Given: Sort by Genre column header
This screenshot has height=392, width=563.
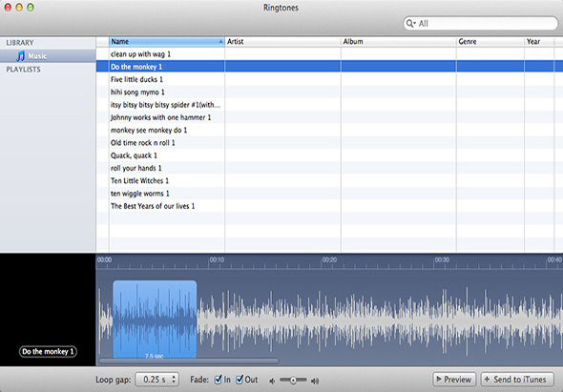Looking at the screenshot, I should pos(490,42).
